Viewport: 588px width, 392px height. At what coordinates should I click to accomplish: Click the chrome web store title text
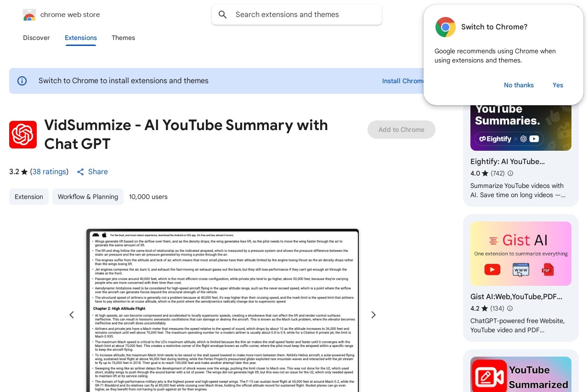[x=70, y=15]
